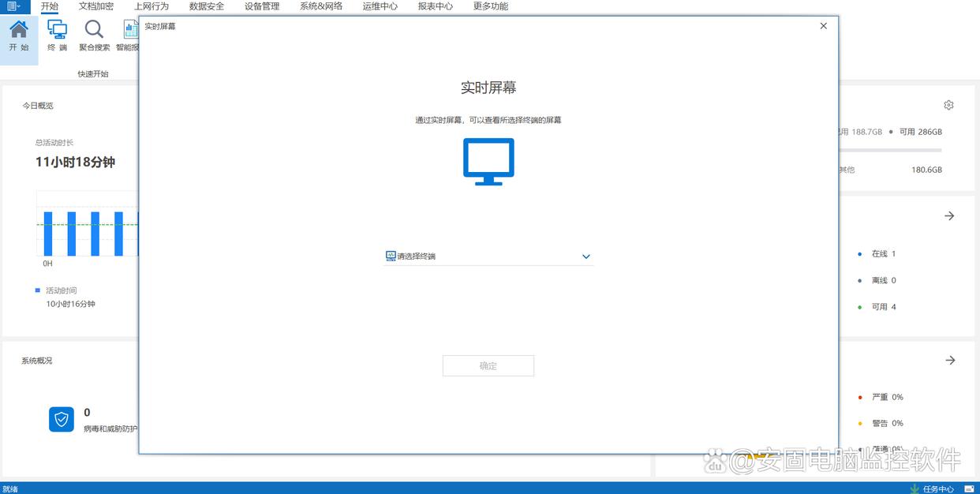Launch 聚合搜索 magnifier search icon
980x494 pixels.
[x=95, y=36]
